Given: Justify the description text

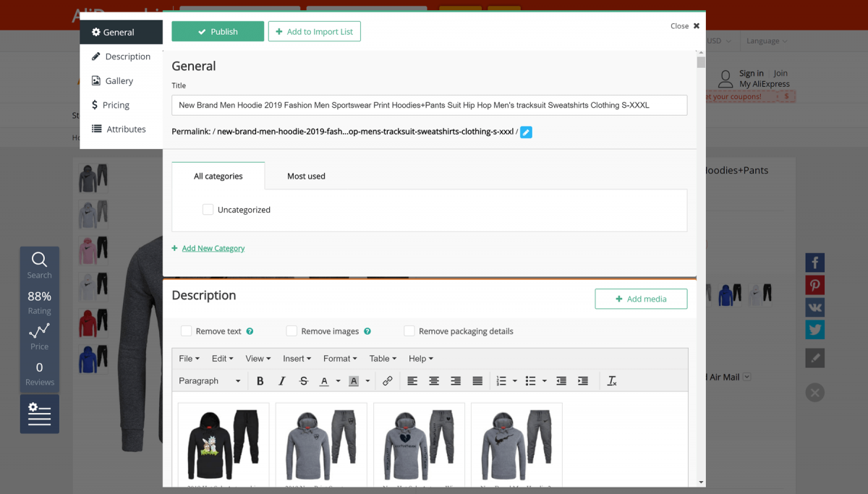Looking at the screenshot, I should click(x=477, y=380).
